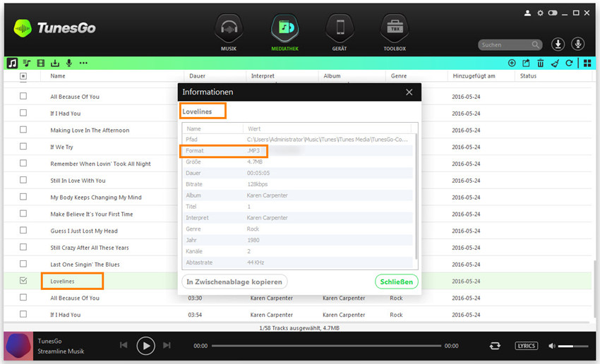Click the download circle icon

point(558,44)
